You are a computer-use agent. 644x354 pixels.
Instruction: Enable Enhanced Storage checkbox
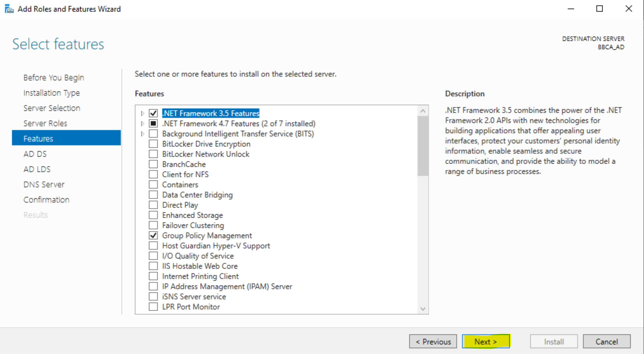[153, 215]
